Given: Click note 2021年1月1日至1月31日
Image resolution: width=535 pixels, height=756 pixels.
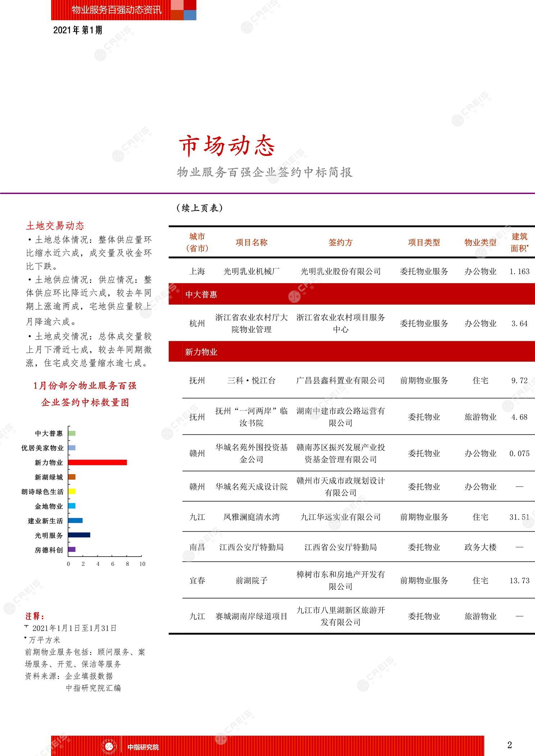Looking at the screenshot, I should point(75,628).
